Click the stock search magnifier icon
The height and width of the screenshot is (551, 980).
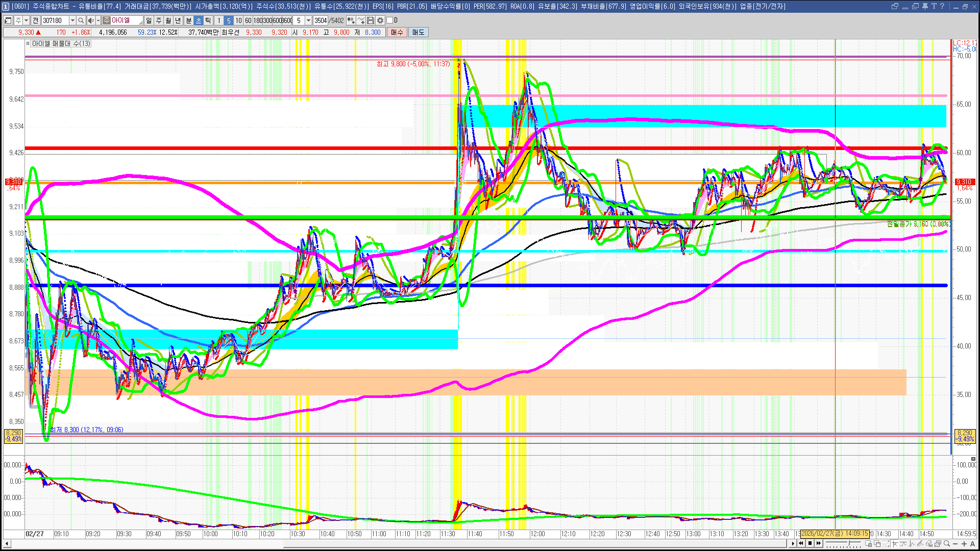(x=81, y=20)
